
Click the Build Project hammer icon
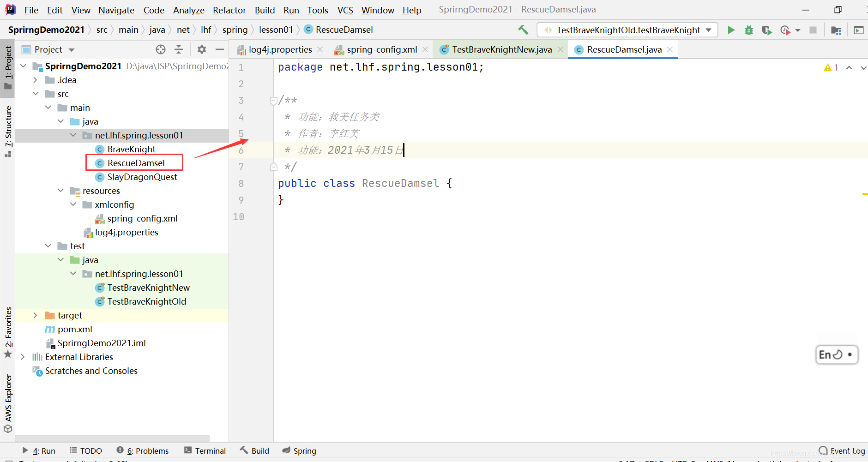(x=523, y=30)
